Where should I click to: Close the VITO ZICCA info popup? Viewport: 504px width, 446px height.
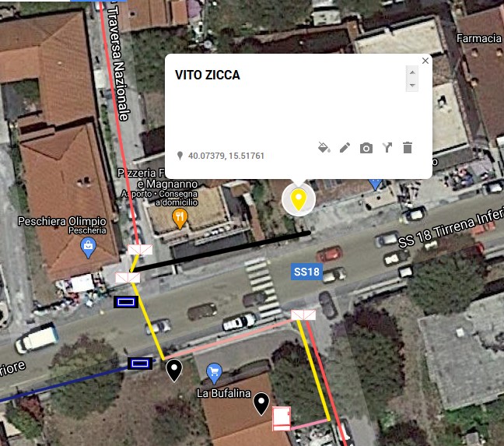(425, 61)
